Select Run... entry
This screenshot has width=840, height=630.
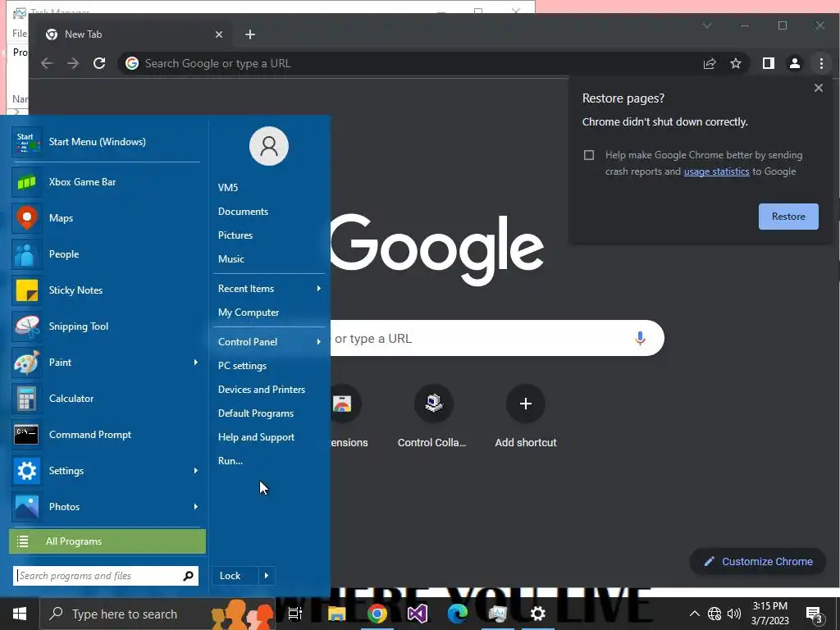231,461
